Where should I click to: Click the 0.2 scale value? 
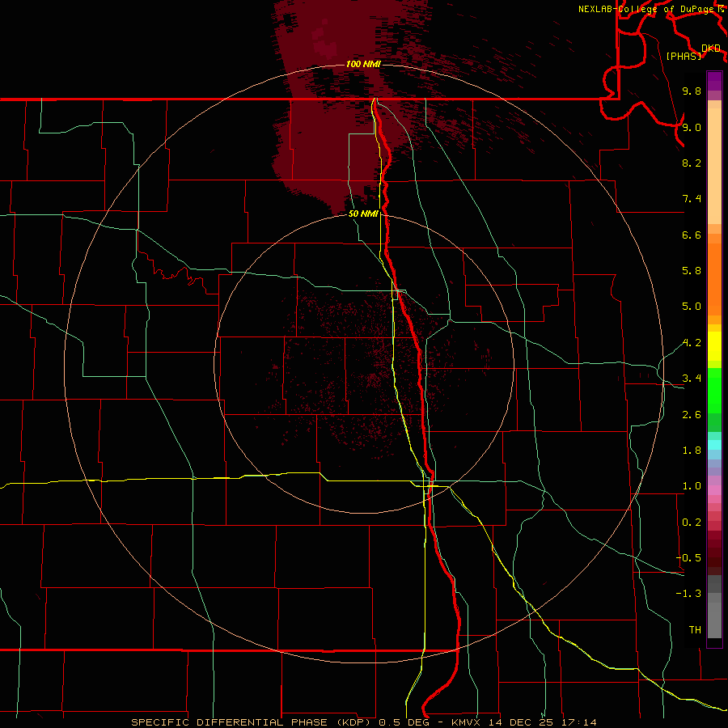[692, 523]
